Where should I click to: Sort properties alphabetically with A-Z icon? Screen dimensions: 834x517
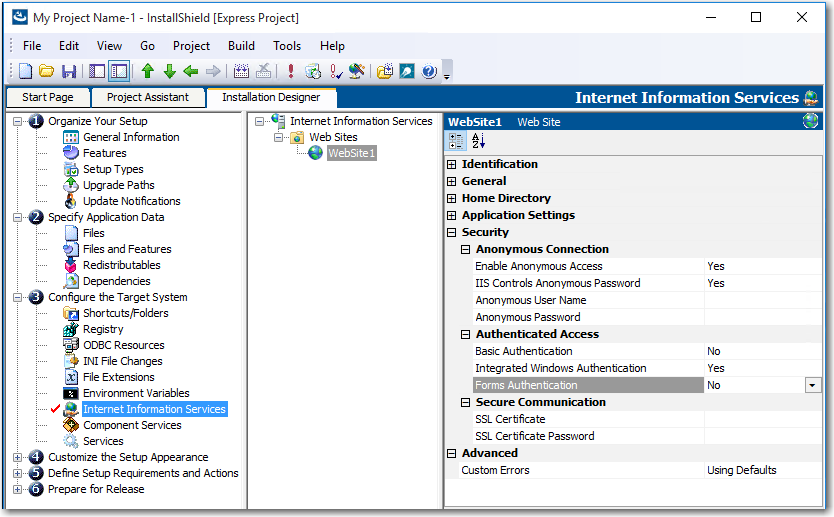tap(478, 142)
